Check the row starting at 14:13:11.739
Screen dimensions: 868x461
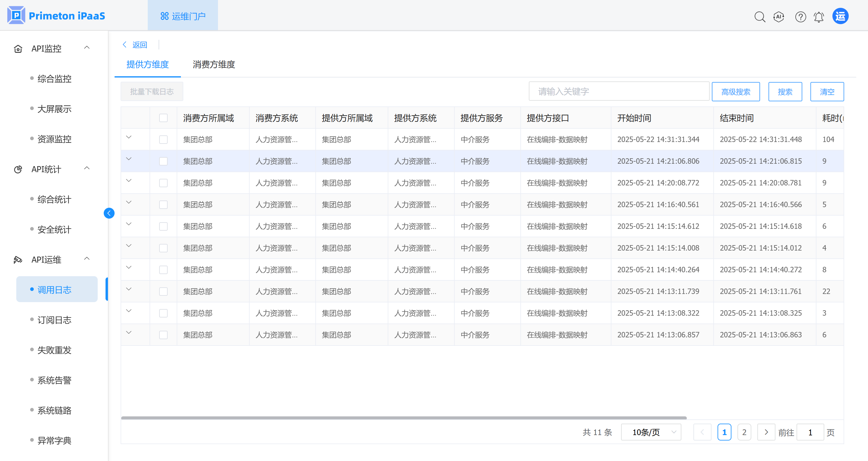coord(163,292)
